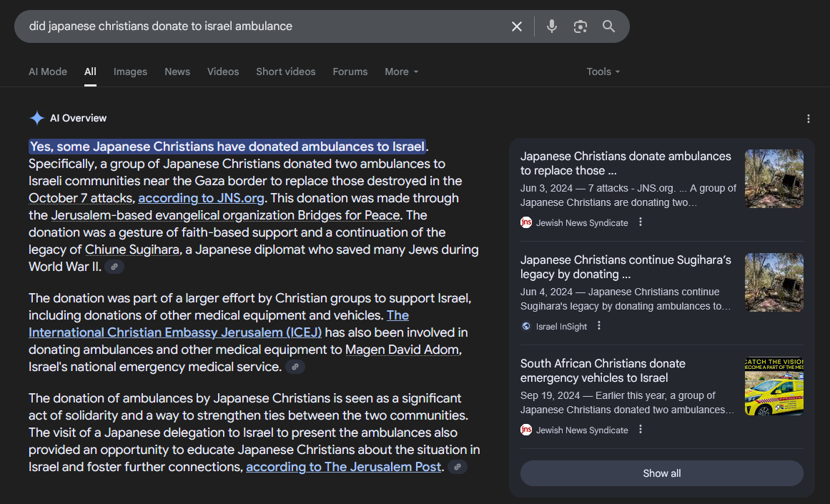
Task: Click the AI Overview sparkle icon
Action: [x=36, y=118]
